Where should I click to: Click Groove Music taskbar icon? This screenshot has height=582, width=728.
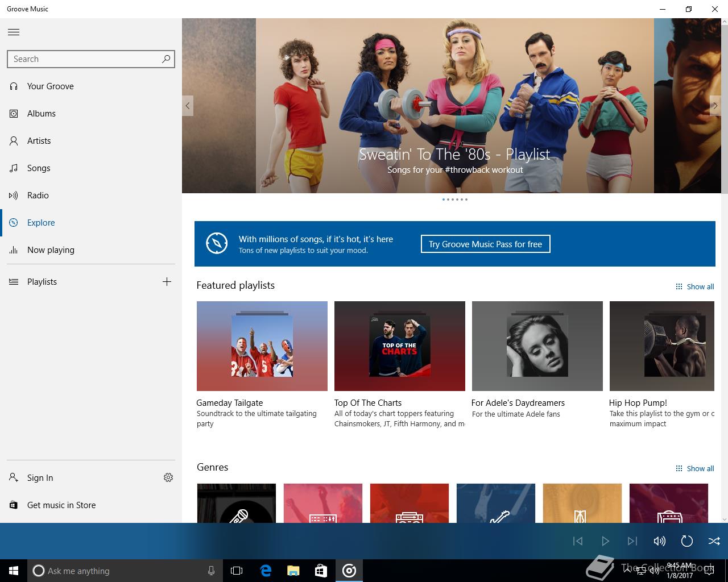coord(349,571)
